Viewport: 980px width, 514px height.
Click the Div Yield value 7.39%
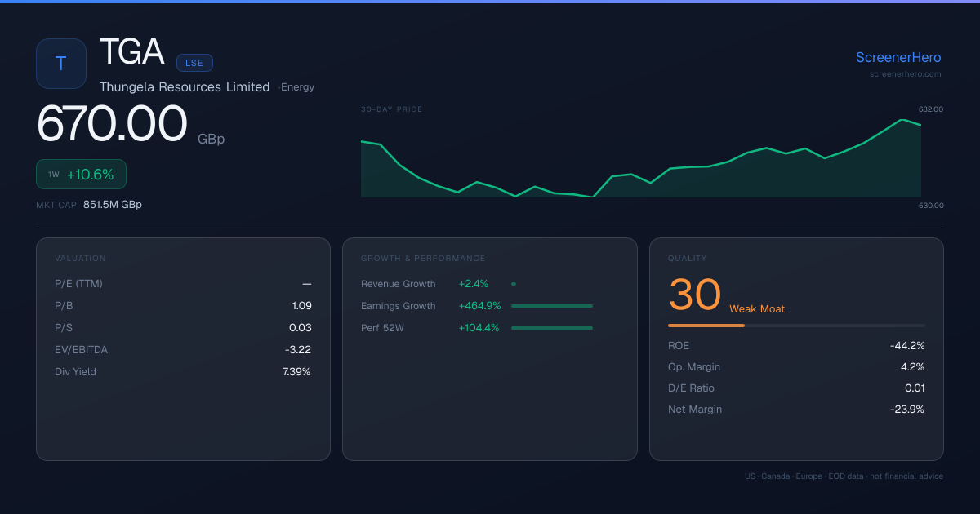[x=296, y=372]
